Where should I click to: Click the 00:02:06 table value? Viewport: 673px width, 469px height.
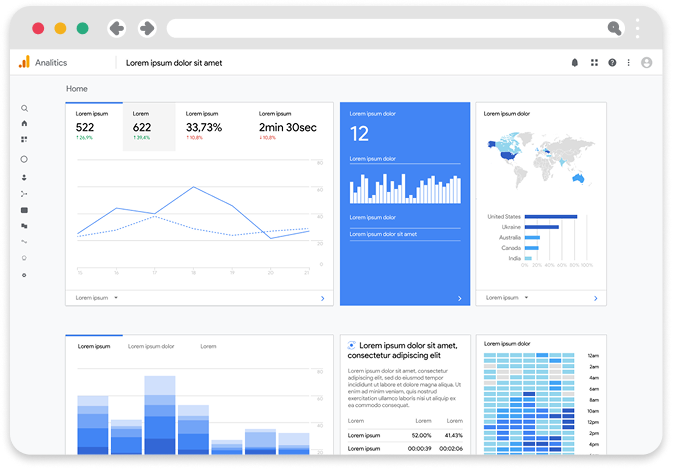[451, 449]
